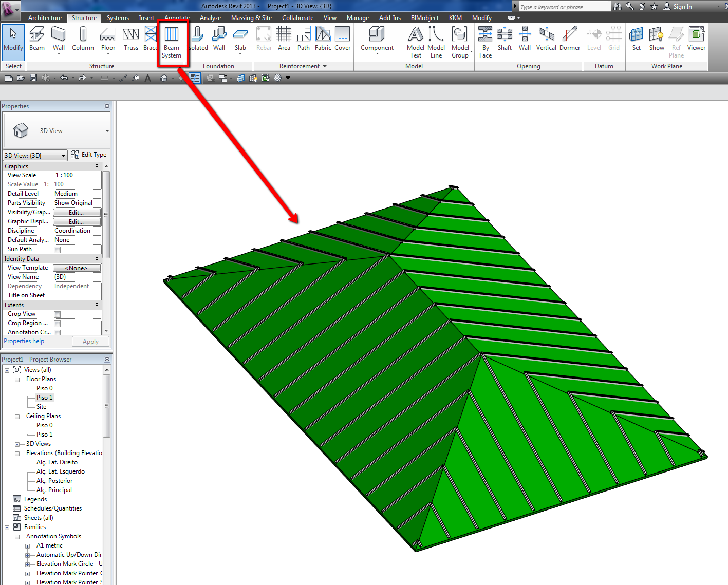The width and height of the screenshot is (728, 585).
Task: Click the Component tool icon
Action: (x=377, y=39)
